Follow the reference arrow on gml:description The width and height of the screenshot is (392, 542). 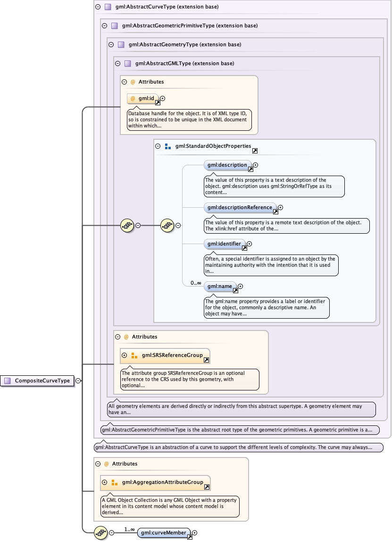251,169
